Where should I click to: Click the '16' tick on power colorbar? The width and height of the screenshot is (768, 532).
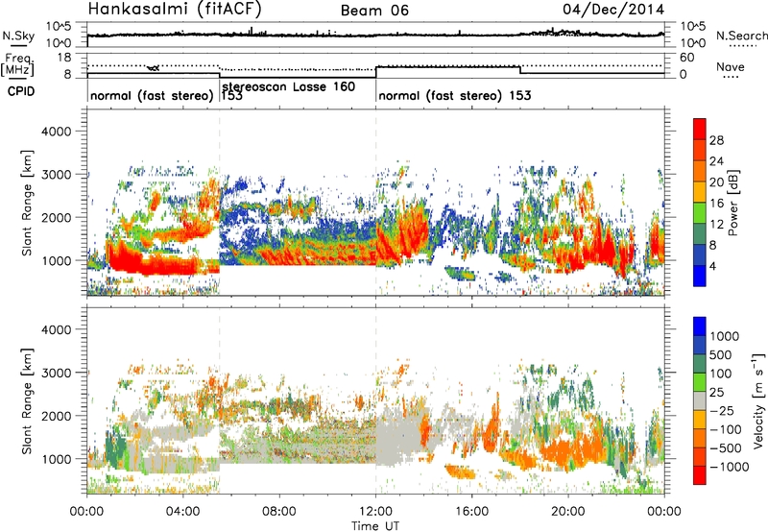pyautogui.click(x=716, y=204)
